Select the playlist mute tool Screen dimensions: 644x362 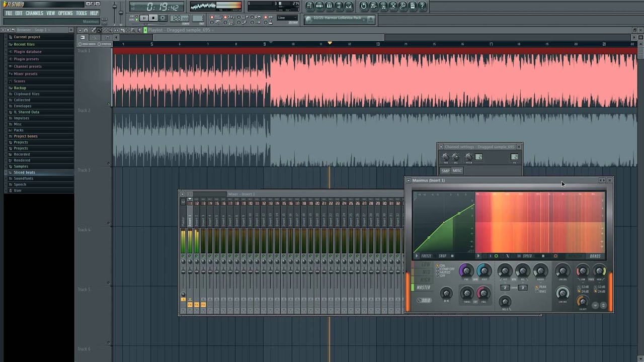point(111,30)
